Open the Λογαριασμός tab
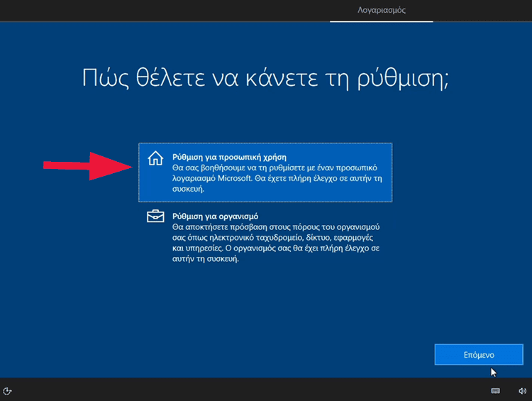Viewport: 532px width, 401px height. tap(382, 10)
